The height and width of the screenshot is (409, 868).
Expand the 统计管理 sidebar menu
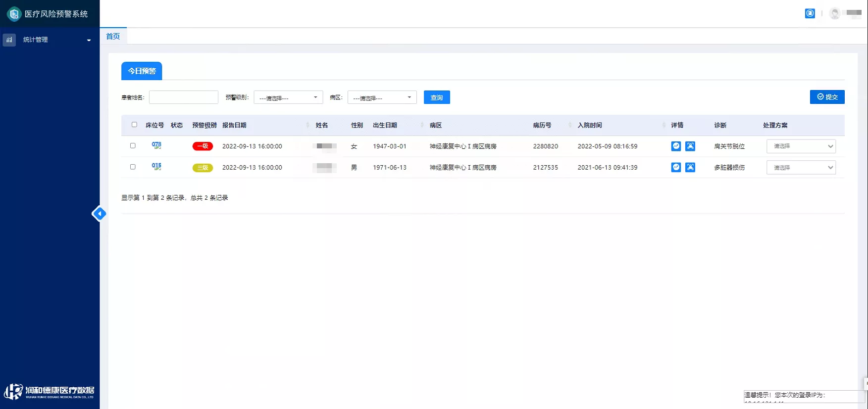[50, 40]
